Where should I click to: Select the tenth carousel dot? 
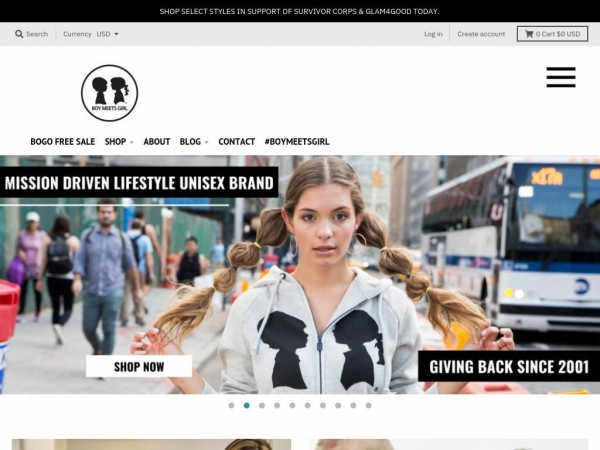[368, 405]
